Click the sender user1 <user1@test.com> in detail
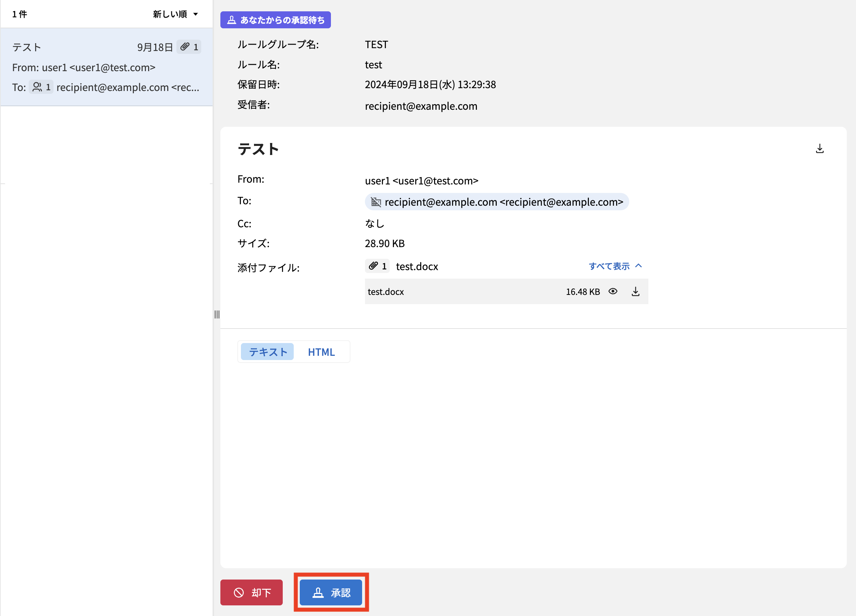Image resolution: width=856 pixels, height=616 pixels. click(x=422, y=181)
